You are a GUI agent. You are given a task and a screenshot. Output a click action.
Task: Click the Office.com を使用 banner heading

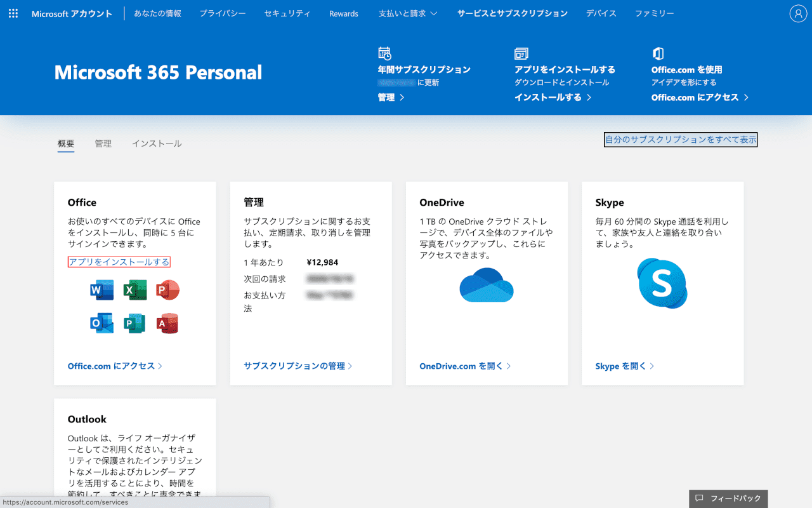pos(687,70)
